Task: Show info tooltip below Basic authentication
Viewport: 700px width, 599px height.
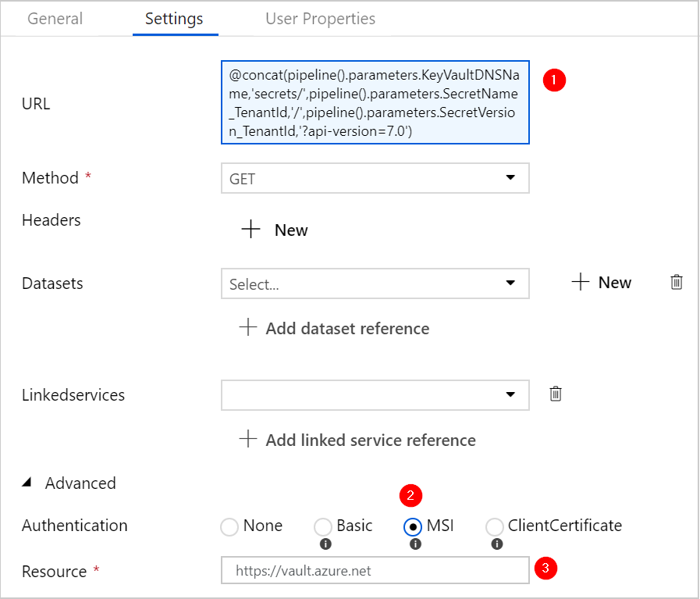Action: 325,544
